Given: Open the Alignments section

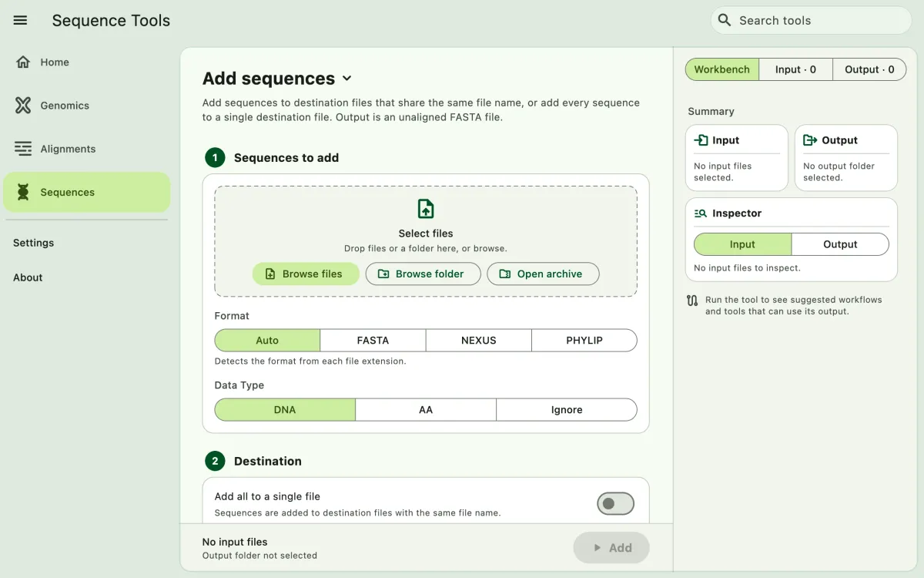Looking at the screenshot, I should coord(86,149).
